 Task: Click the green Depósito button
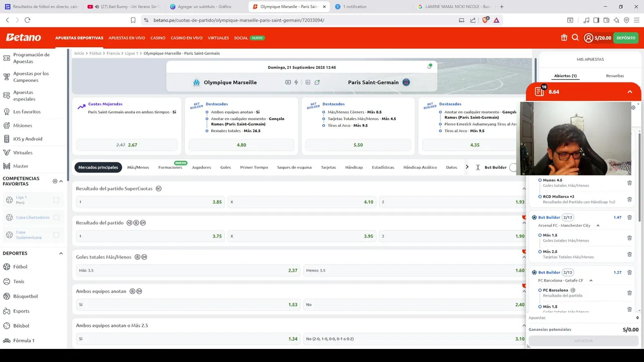point(626,38)
